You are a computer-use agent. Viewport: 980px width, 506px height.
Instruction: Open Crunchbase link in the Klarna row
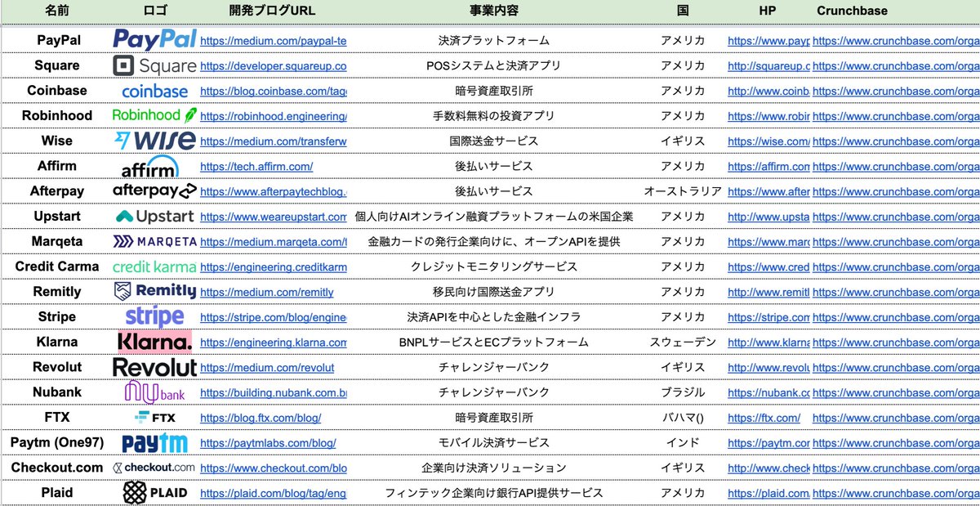click(896, 343)
